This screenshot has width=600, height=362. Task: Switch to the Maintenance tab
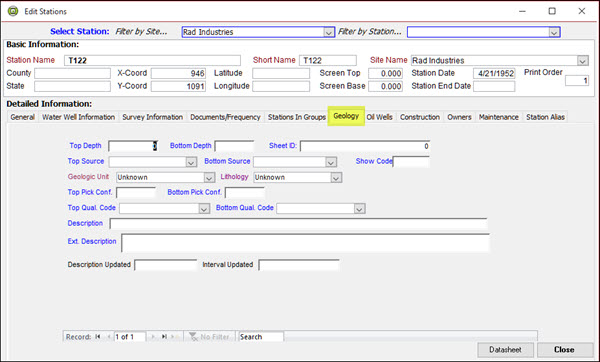499,117
